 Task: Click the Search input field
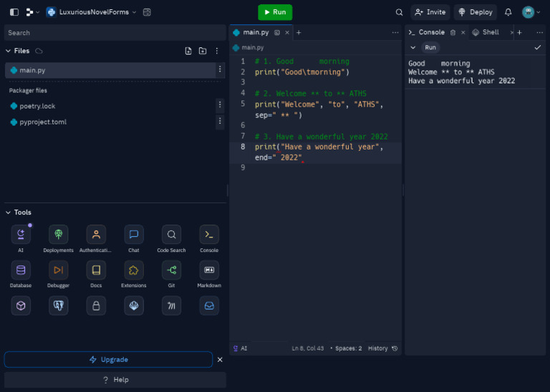115,33
